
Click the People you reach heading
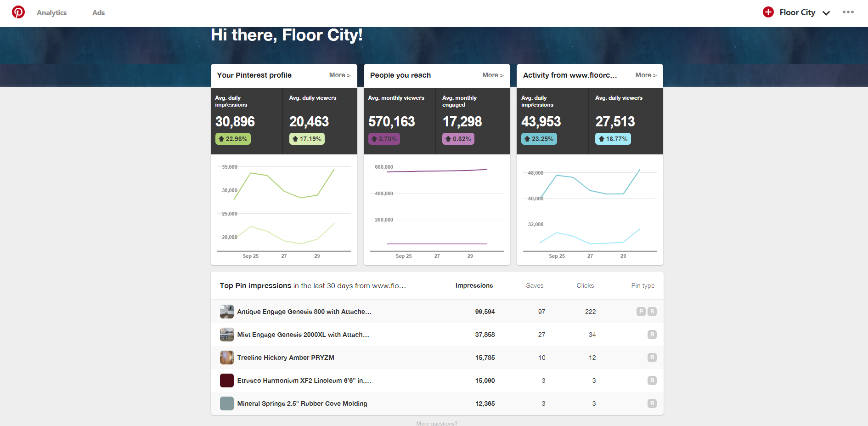tap(400, 75)
